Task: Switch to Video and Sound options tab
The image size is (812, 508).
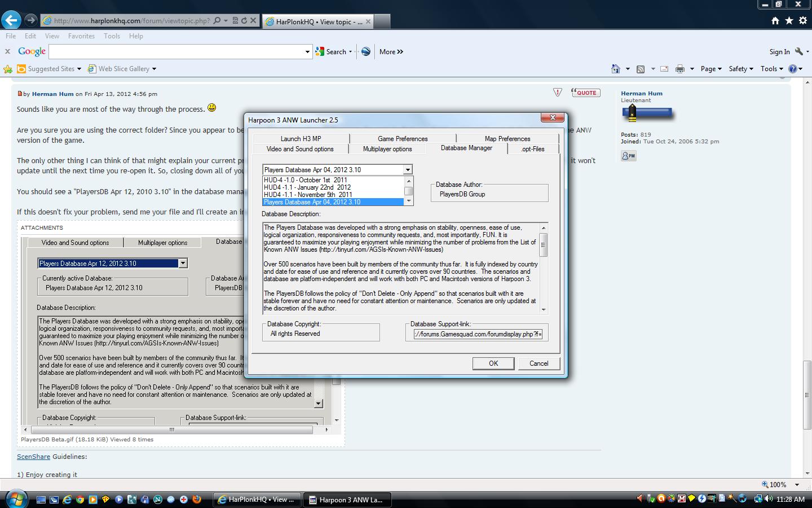Action: point(300,149)
